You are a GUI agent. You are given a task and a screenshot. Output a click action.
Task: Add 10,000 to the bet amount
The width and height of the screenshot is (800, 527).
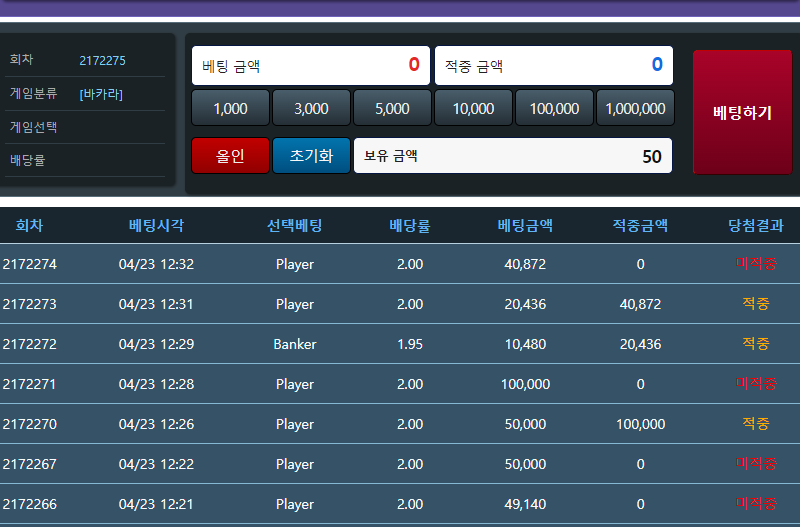coord(473,108)
